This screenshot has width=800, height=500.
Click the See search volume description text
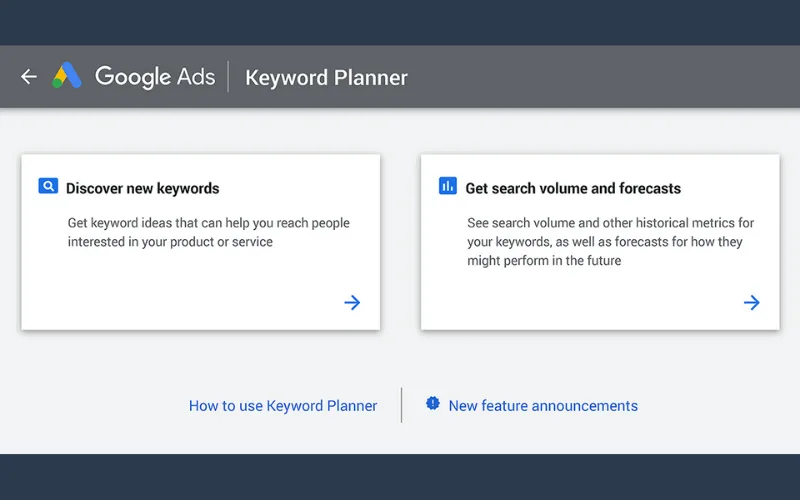610,242
